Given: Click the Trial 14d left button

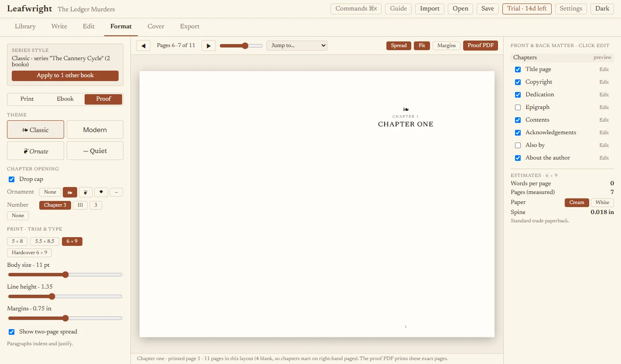Looking at the screenshot, I should pos(527,9).
